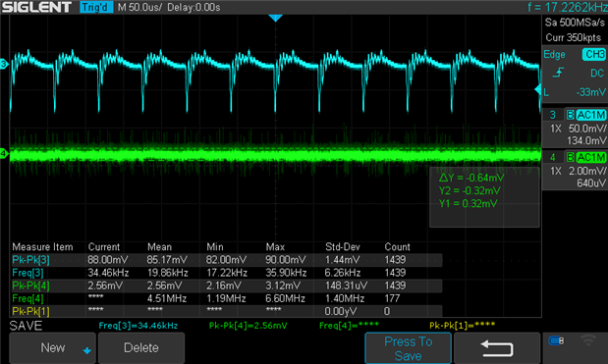Viewport: 608px width, 364px height.
Task: Click the SIGLENT logo
Action: coord(36,7)
